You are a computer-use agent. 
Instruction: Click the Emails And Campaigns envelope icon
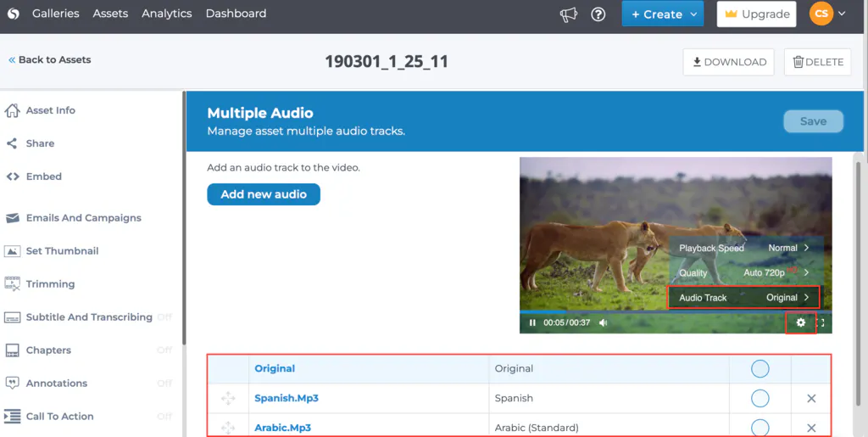12,218
